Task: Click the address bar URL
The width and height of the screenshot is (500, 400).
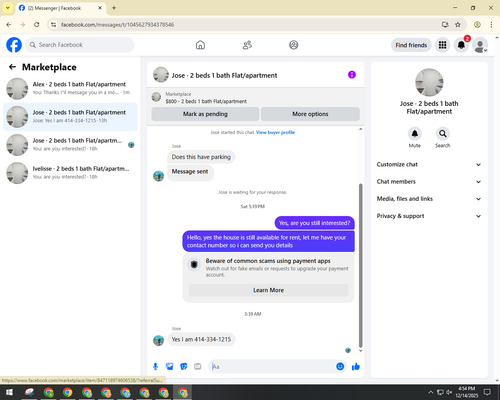Action: [x=117, y=25]
